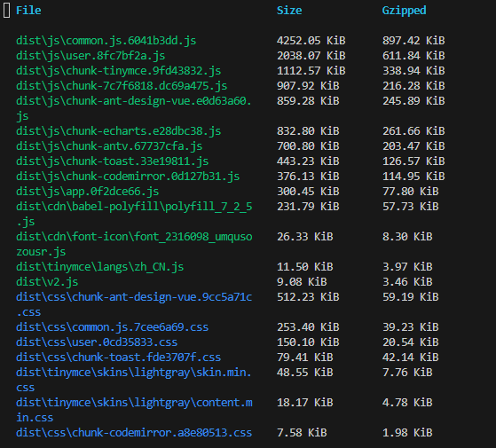496x448 pixels.
Task: Select the 1112.57 KiB size value
Action: [311, 71]
